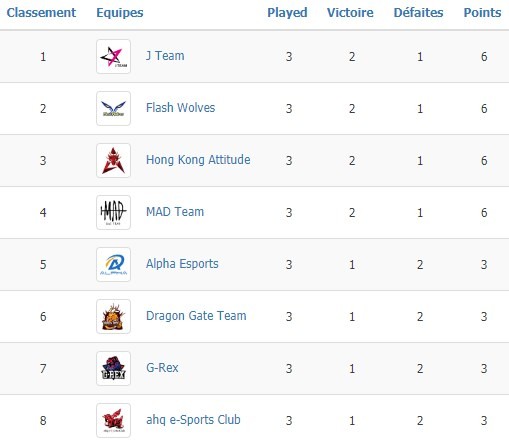Image resolution: width=509 pixels, height=442 pixels.
Task: Open the J Team link
Action: (165, 56)
